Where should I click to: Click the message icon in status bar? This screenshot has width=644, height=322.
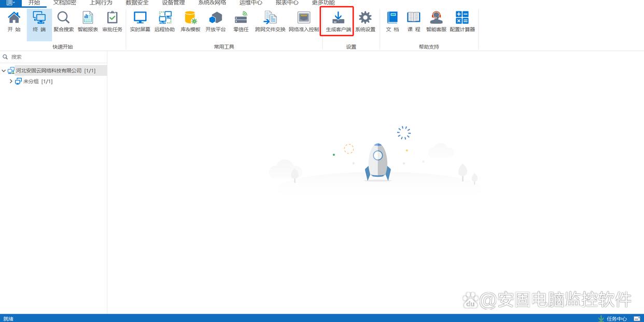(637, 318)
